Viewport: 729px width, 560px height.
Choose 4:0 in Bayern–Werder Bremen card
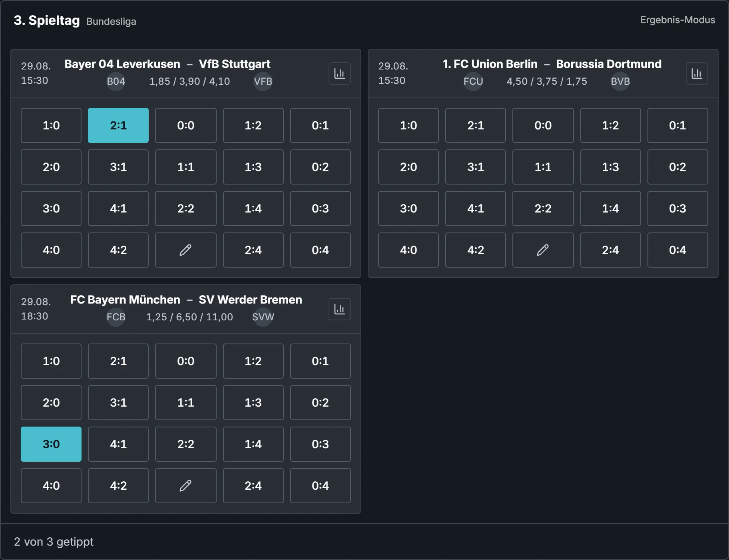51,486
